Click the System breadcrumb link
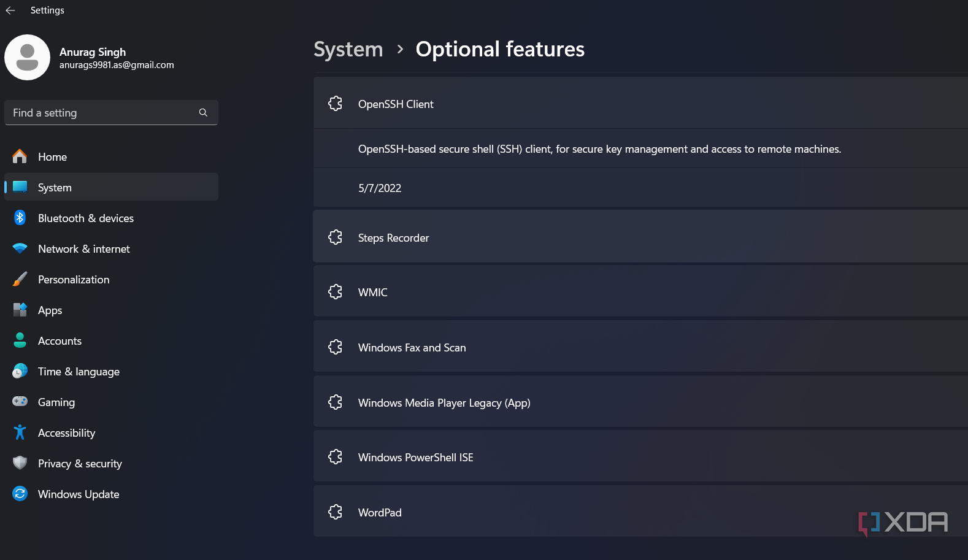Viewport: 968px width, 560px height. [348, 49]
